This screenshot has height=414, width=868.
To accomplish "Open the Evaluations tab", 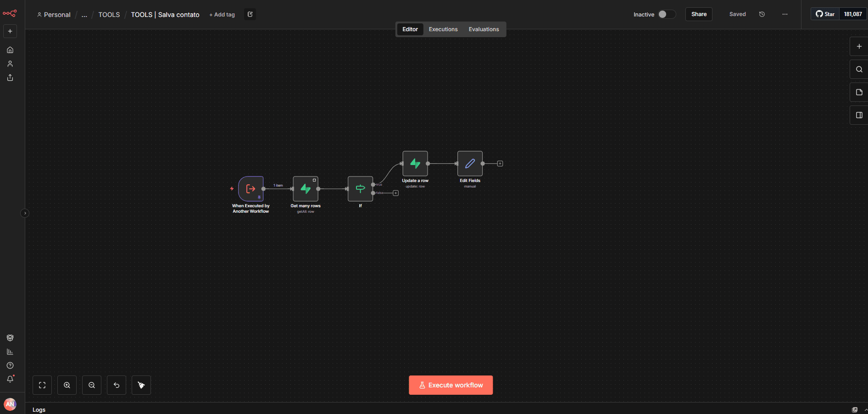I will 484,29.
